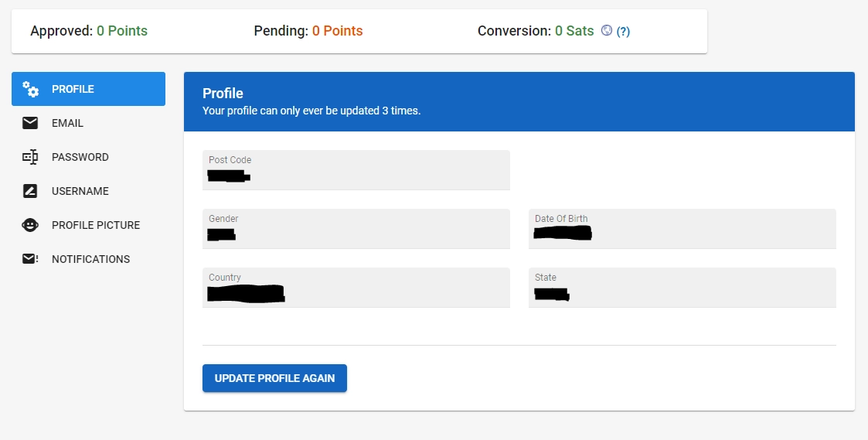Screen dimensions: 868x440
Task: Click the Profile gears icon
Action: 30,89
